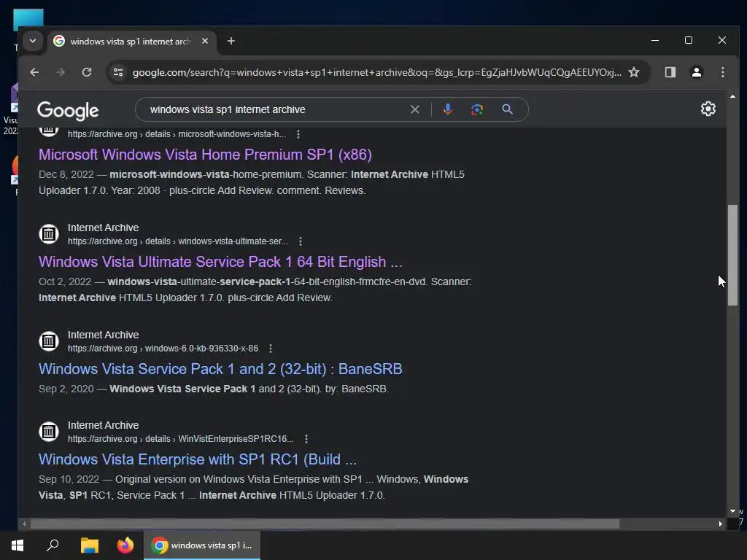
Task: Click Internet Archive favicon of Ultimate Service Pack result
Action: coord(49,234)
